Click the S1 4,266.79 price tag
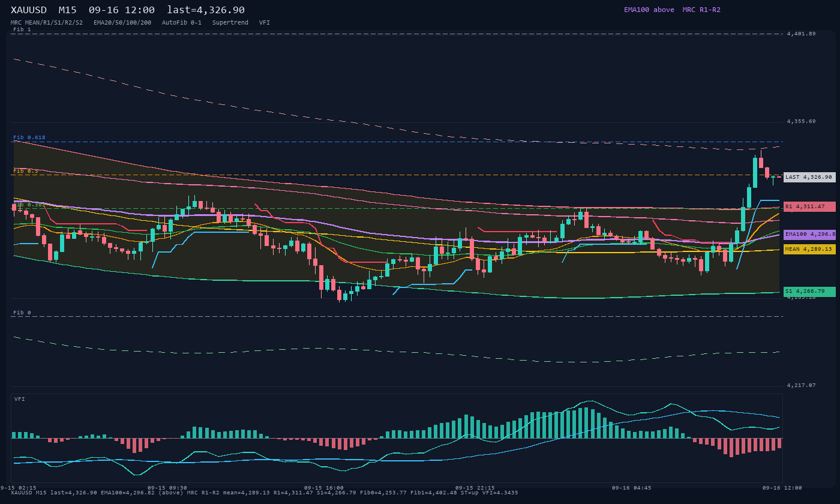The height and width of the screenshot is (504, 840). [x=809, y=292]
